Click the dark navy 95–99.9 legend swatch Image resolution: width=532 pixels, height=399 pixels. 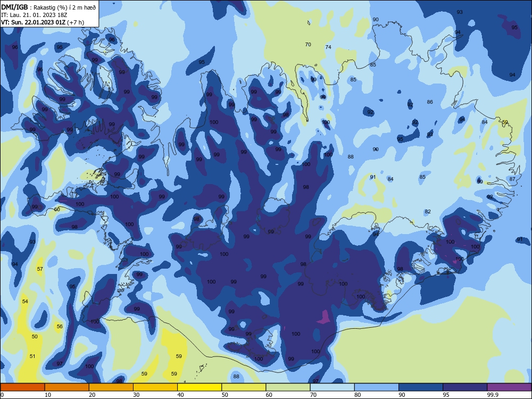point(465,387)
